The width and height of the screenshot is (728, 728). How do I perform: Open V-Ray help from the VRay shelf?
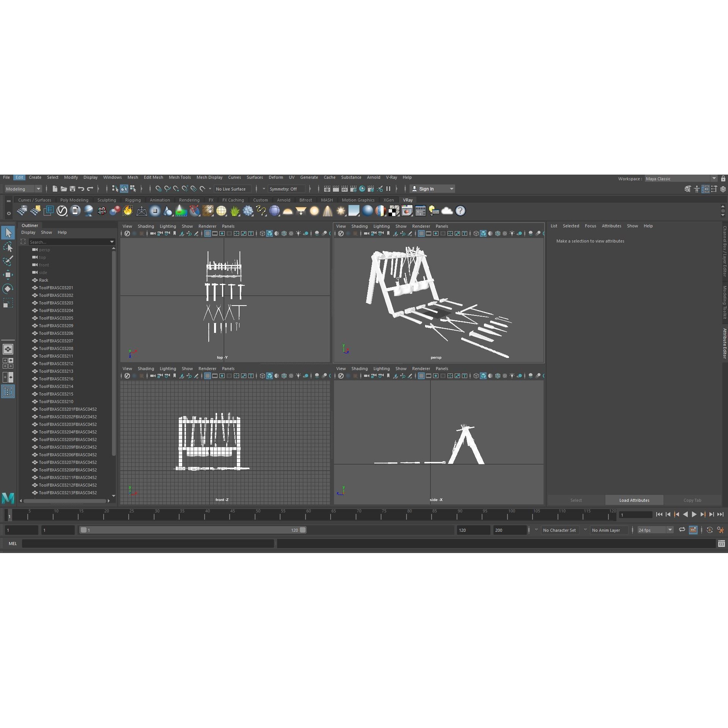tap(460, 211)
